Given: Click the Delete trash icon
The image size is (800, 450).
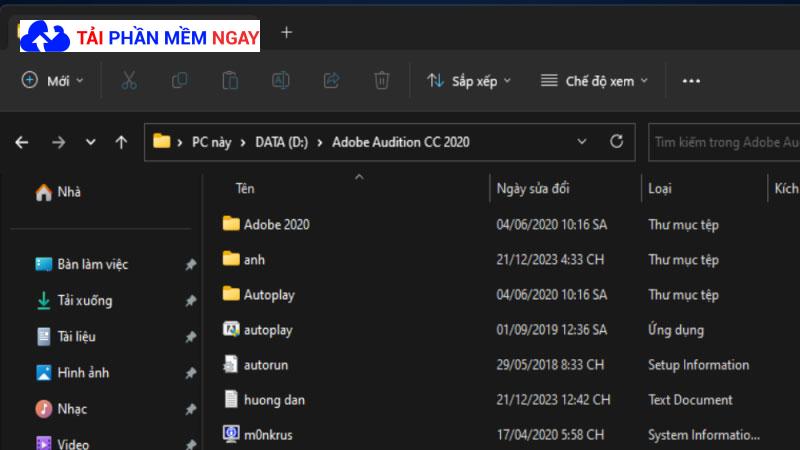Looking at the screenshot, I should pyautogui.click(x=382, y=81).
